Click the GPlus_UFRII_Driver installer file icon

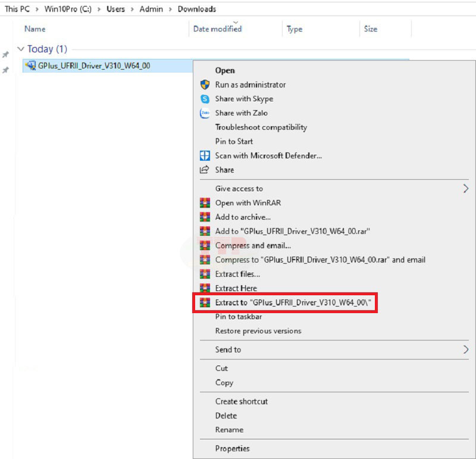[30, 65]
